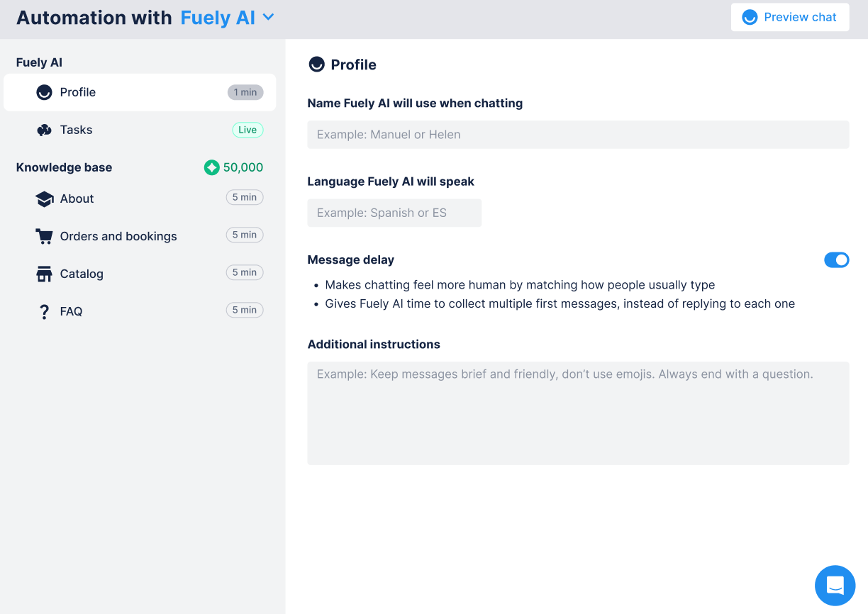The image size is (868, 614).
Task: Open the FAQ knowledge base item
Action: (x=71, y=311)
